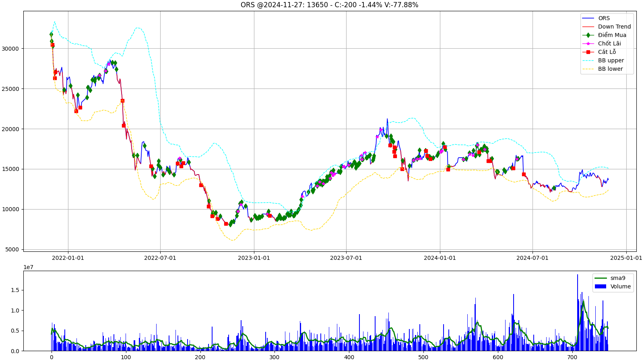Click the 2022-01-01 date axis label
Image resolution: width=644 pixels, height=362 pixels.
[x=68, y=258]
